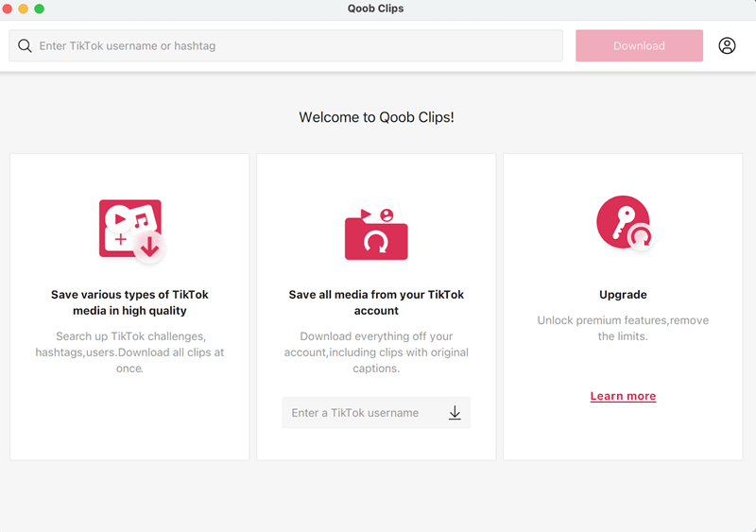Focus the TikTok username or hashtag search field

285,45
